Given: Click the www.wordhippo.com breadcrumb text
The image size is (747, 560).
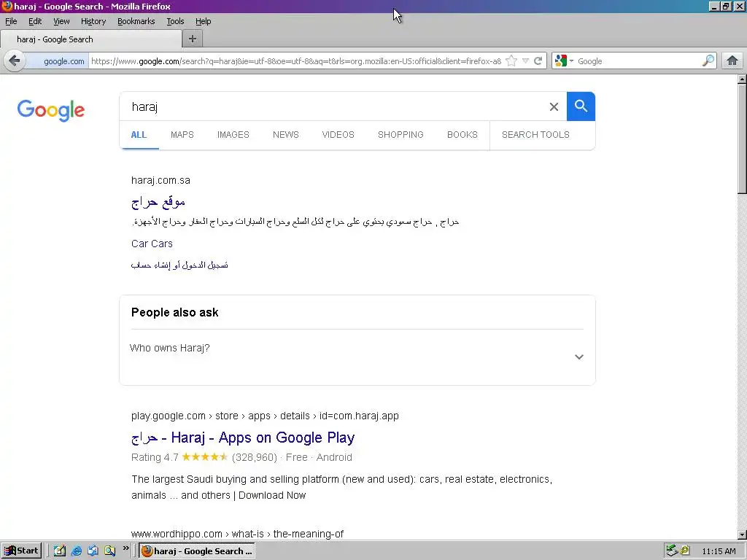Looking at the screenshot, I should click(x=237, y=534).
